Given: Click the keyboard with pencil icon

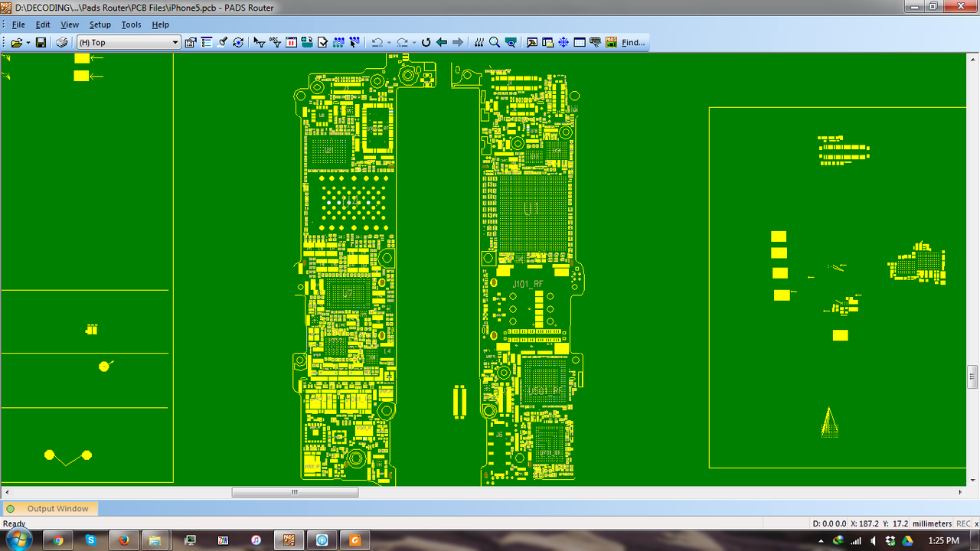Looking at the screenshot, I should coord(595,43).
